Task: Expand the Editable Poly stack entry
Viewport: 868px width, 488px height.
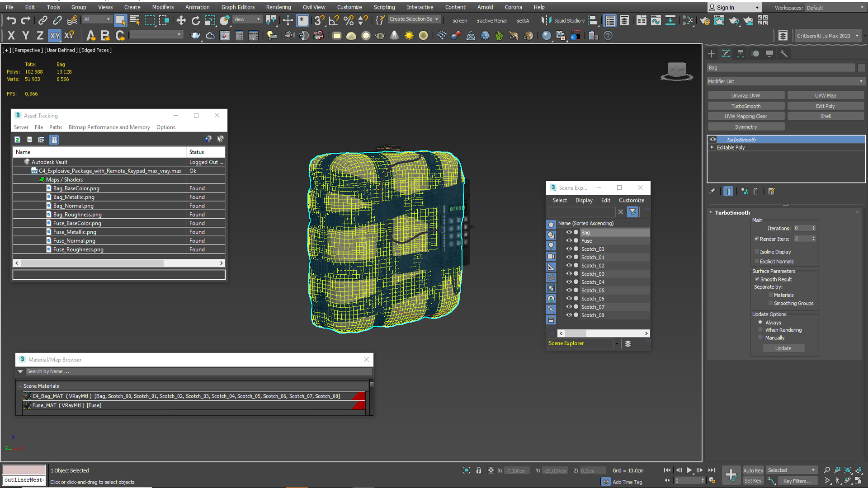Action: [x=712, y=147]
